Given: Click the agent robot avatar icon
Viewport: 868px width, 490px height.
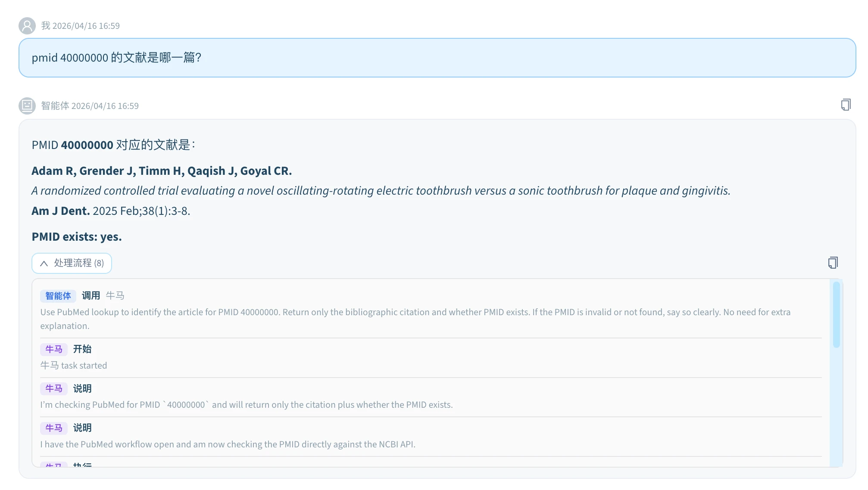Looking at the screenshot, I should point(27,105).
